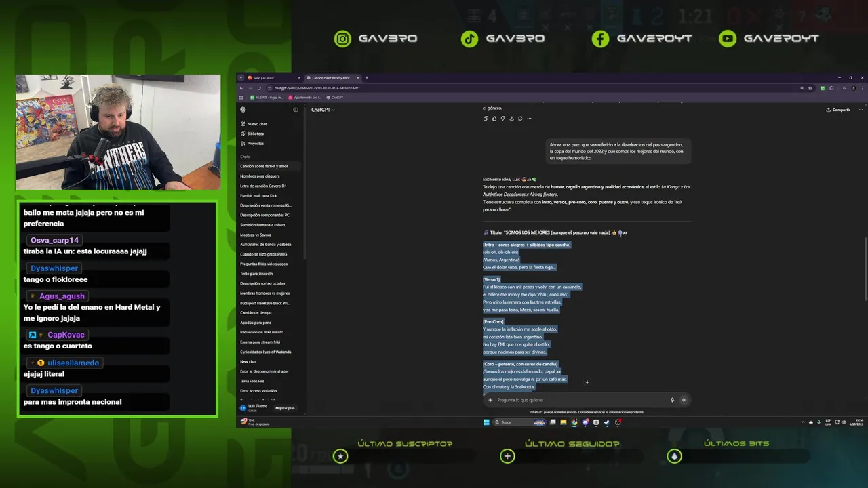Click the thumbs-down icon under the response
Image resolution: width=868 pixels, height=488 pixels.
pos(502,119)
